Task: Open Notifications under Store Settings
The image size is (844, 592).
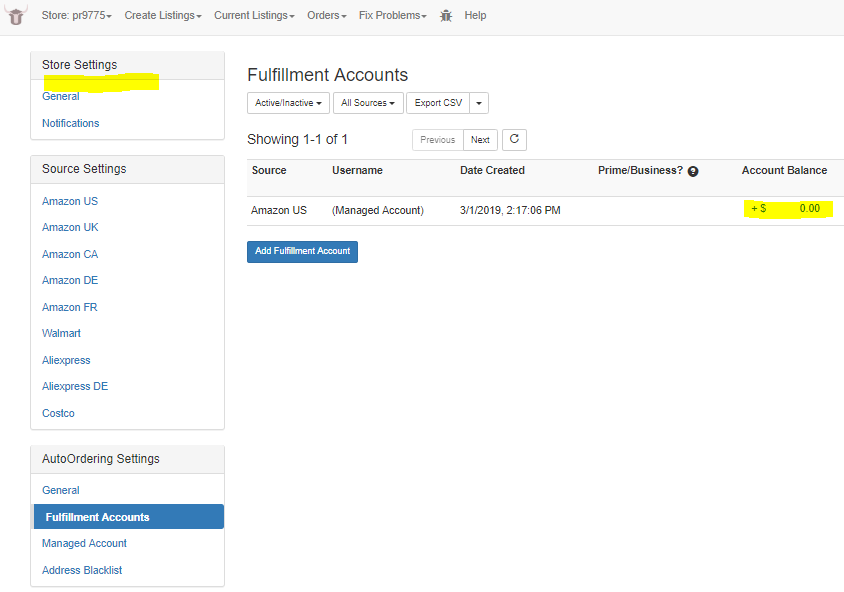Action: [x=71, y=123]
